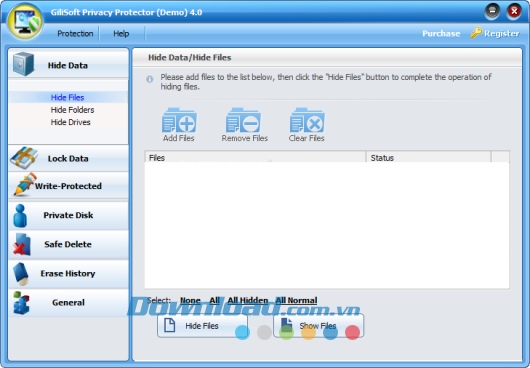Viewport: 530px width, 368px height.
Task: Click the Lock Data book icon
Action: 23,158
